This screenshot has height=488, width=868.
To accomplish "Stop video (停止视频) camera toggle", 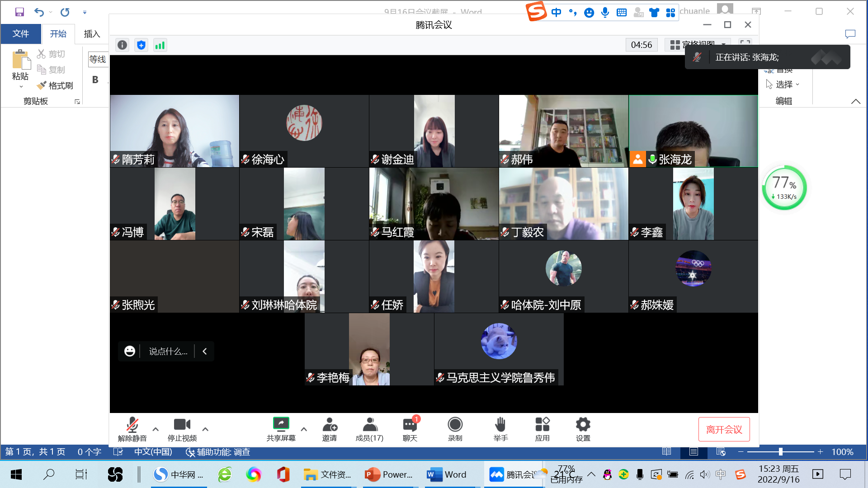I will coord(182,424).
